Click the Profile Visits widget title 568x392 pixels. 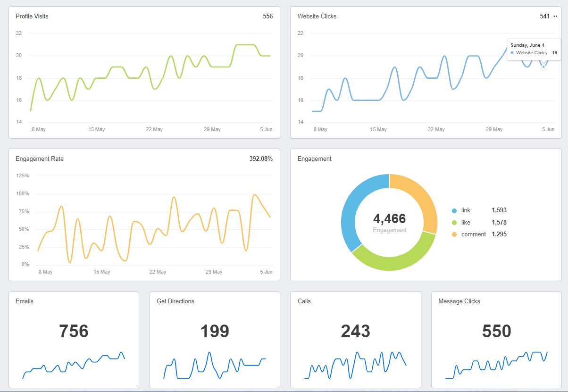tap(32, 17)
